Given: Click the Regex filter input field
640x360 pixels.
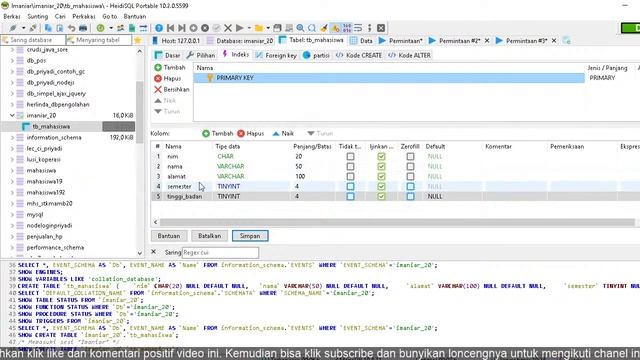Looking at the screenshot, I should pyautogui.click(x=220, y=253).
